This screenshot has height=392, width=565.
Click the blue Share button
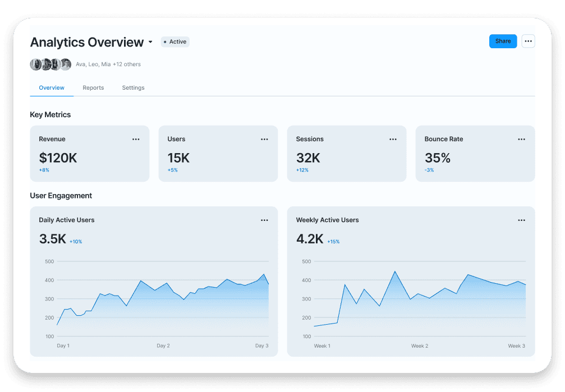click(x=503, y=41)
